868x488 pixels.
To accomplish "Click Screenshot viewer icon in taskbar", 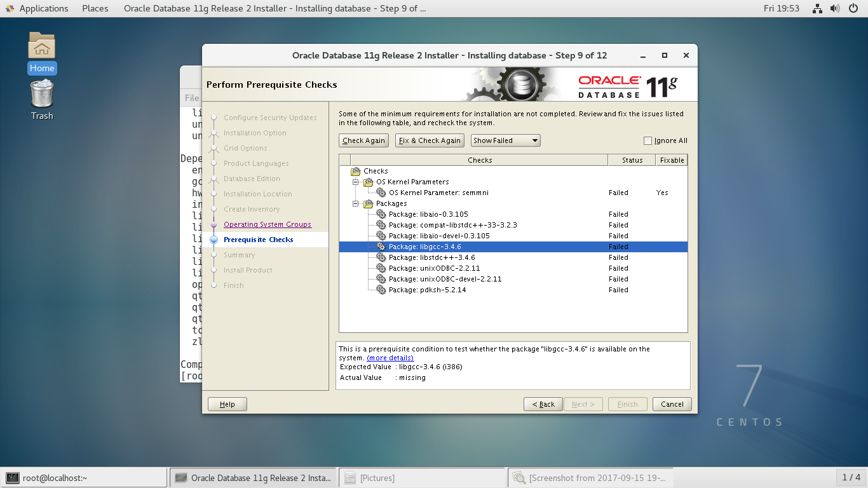I will pyautogui.click(x=519, y=478).
